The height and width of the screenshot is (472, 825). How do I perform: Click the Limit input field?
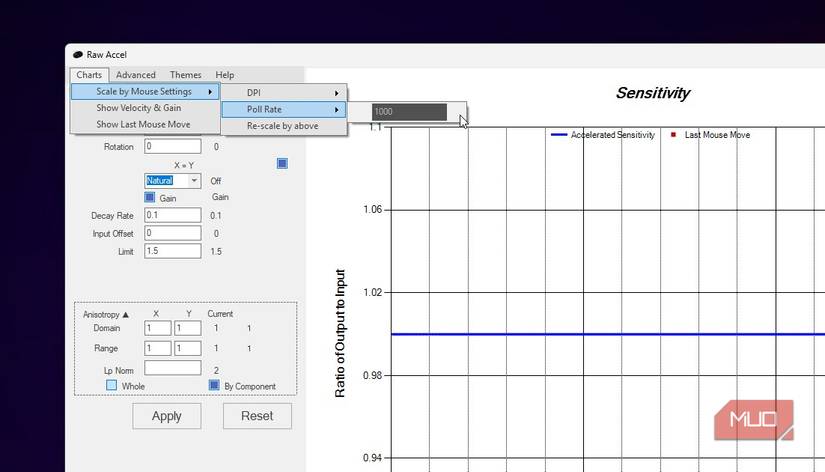point(173,251)
